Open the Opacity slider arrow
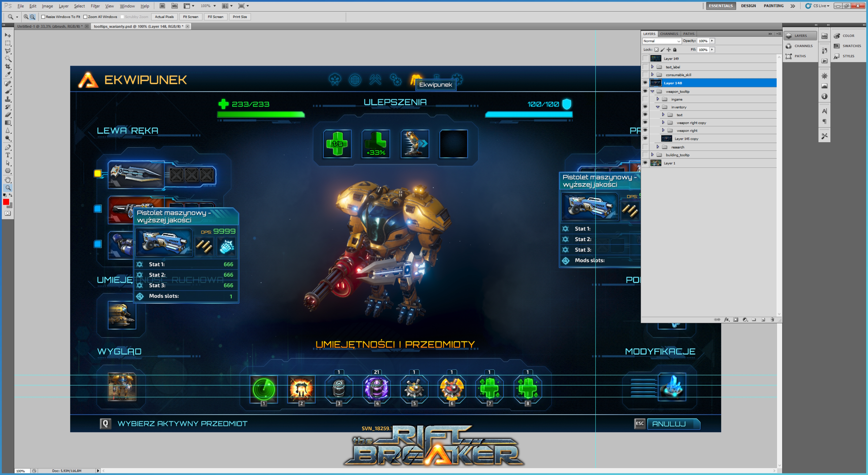 click(712, 41)
